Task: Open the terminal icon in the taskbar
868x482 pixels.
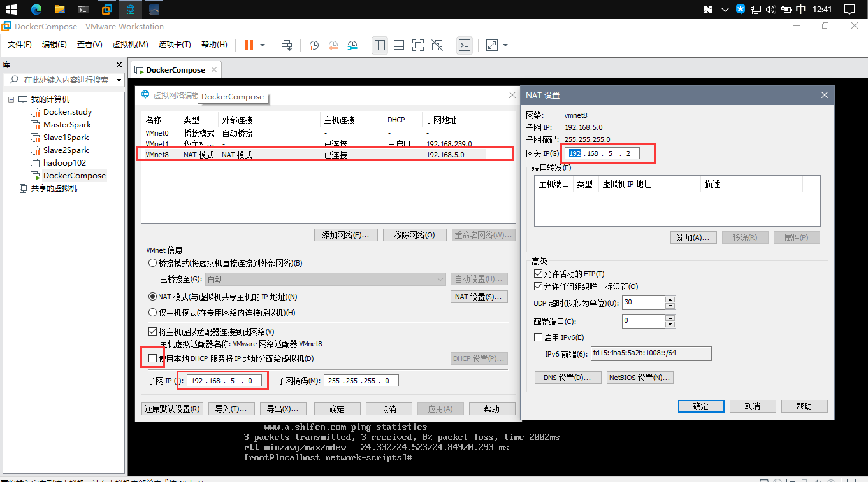Action: [83, 10]
